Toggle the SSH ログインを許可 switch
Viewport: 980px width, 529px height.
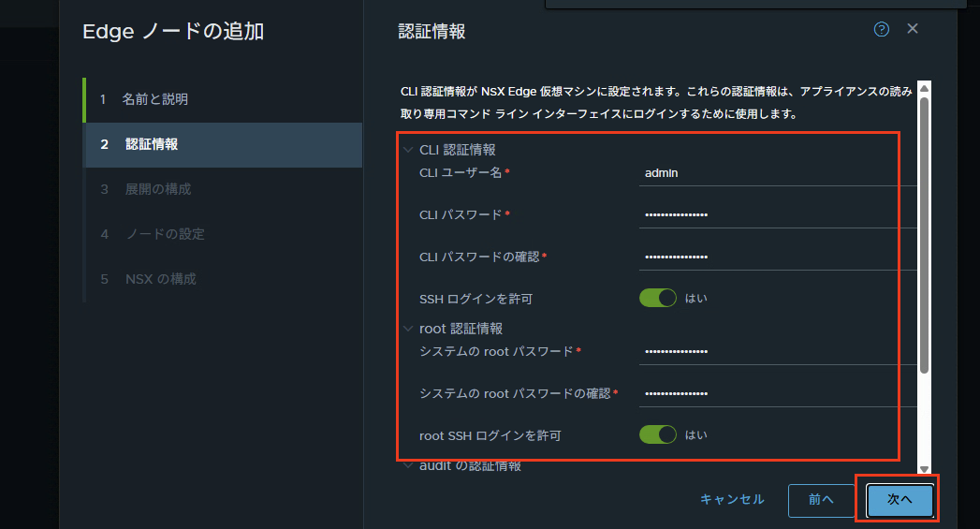657,298
